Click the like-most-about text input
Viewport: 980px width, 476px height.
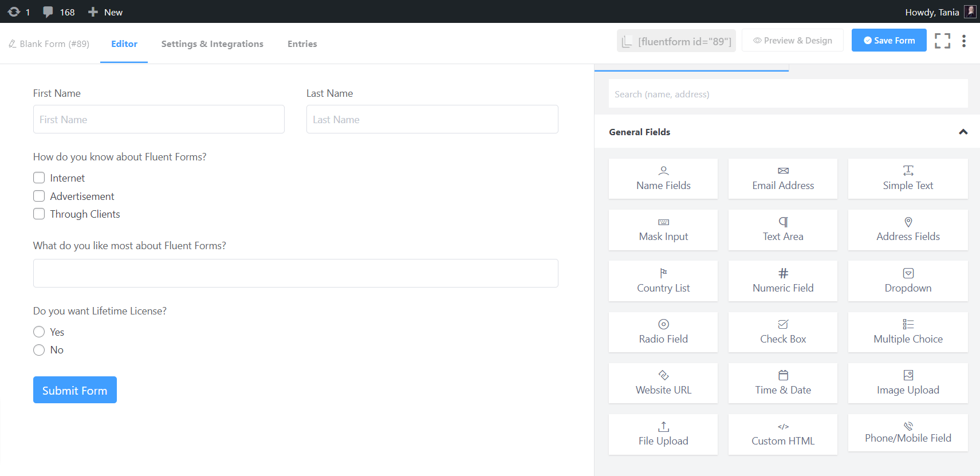point(296,273)
